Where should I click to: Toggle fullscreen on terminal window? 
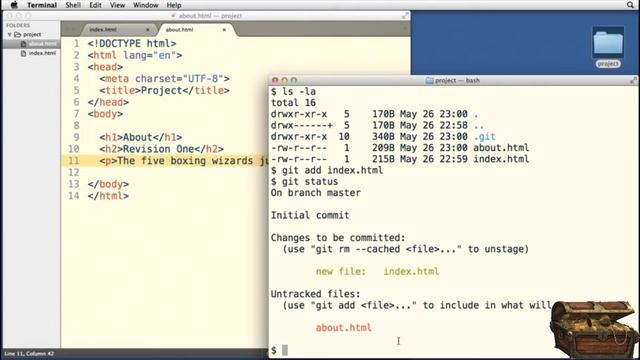tap(633, 80)
